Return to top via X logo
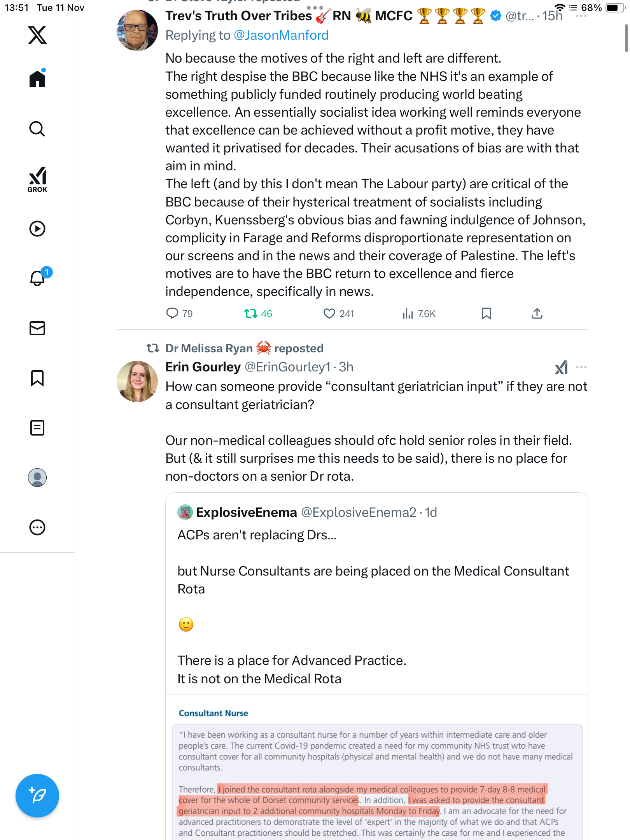This screenshot has width=630, height=840. 37,35
